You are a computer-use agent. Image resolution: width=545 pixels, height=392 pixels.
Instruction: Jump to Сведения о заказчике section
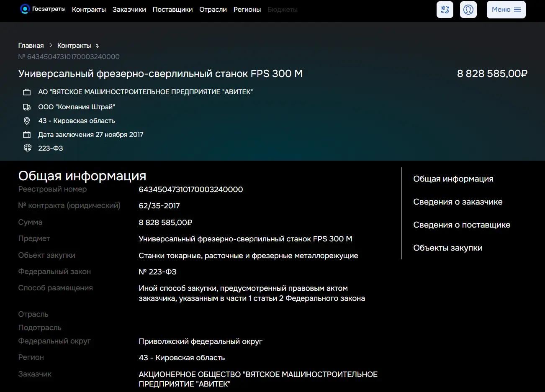click(x=458, y=202)
